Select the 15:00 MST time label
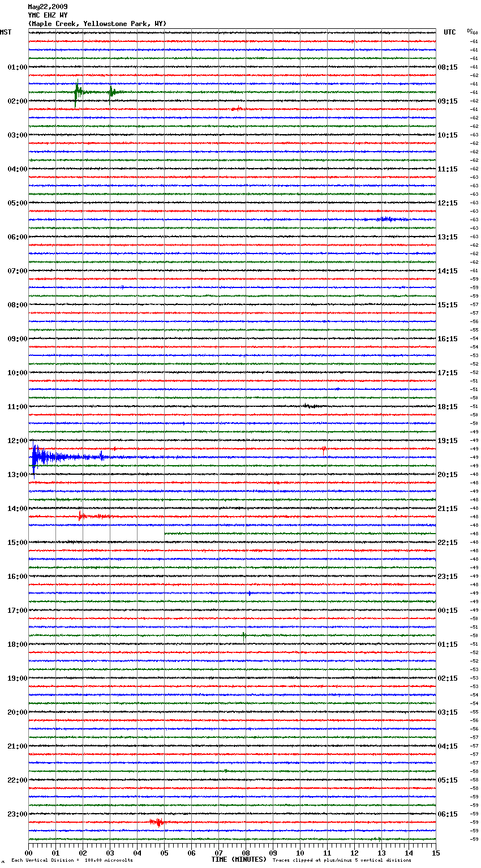 [x=17, y=543]
